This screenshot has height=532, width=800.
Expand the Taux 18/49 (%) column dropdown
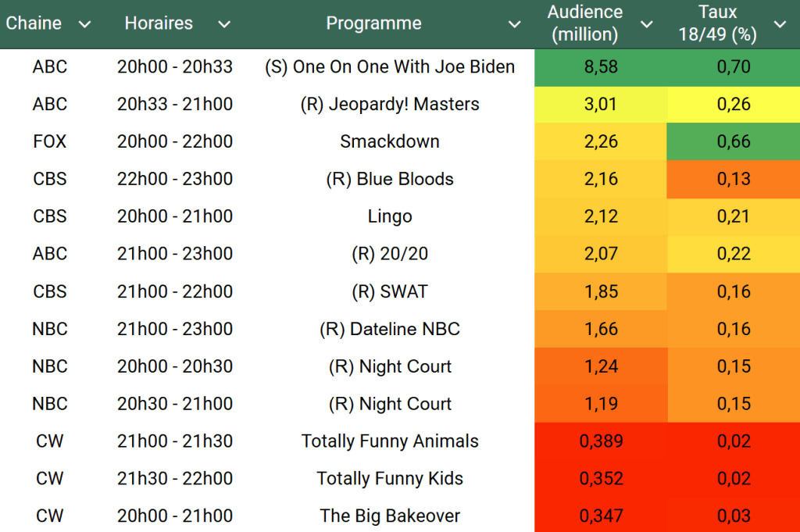(x=780, y=24)
